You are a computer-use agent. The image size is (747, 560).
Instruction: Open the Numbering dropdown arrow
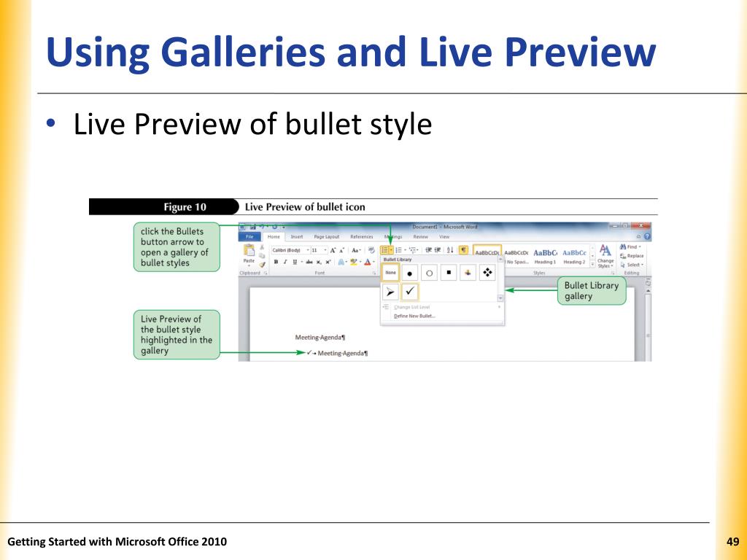tap(406, 250)
